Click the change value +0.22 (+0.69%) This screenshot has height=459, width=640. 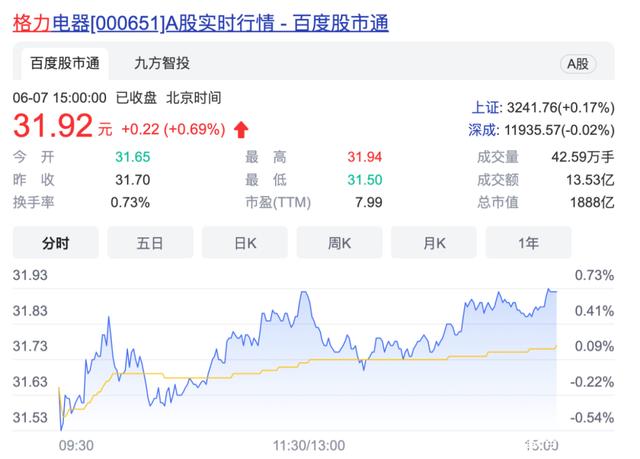tap(173, 129)
